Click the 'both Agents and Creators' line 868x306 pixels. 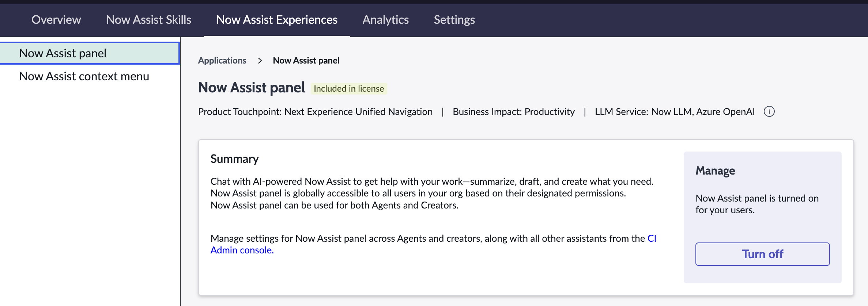335,205
